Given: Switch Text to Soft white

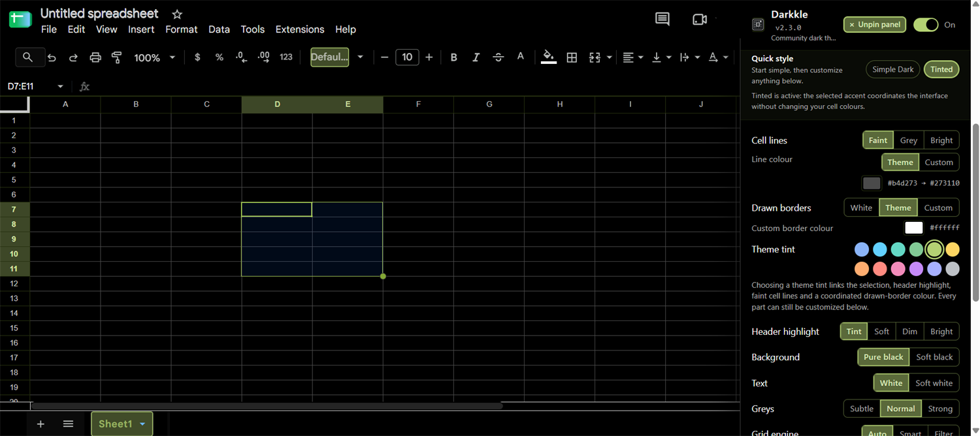Looking at the screenshot, I should point(934,383).
